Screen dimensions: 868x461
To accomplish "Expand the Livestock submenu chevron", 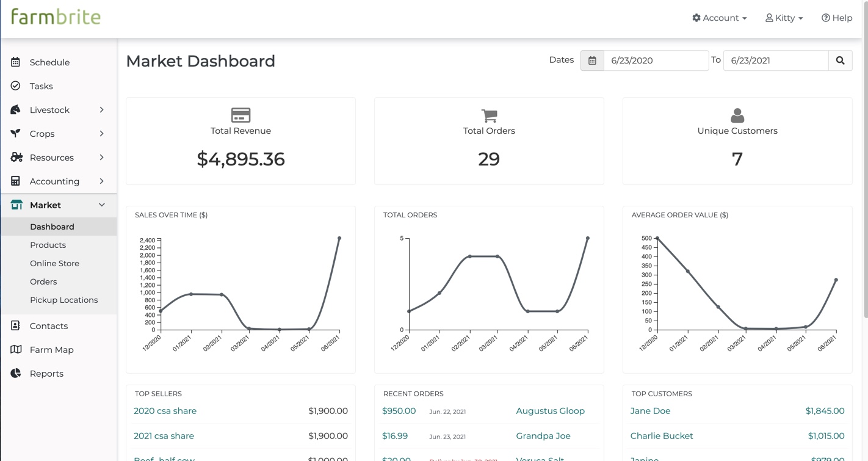I will 101,110.
